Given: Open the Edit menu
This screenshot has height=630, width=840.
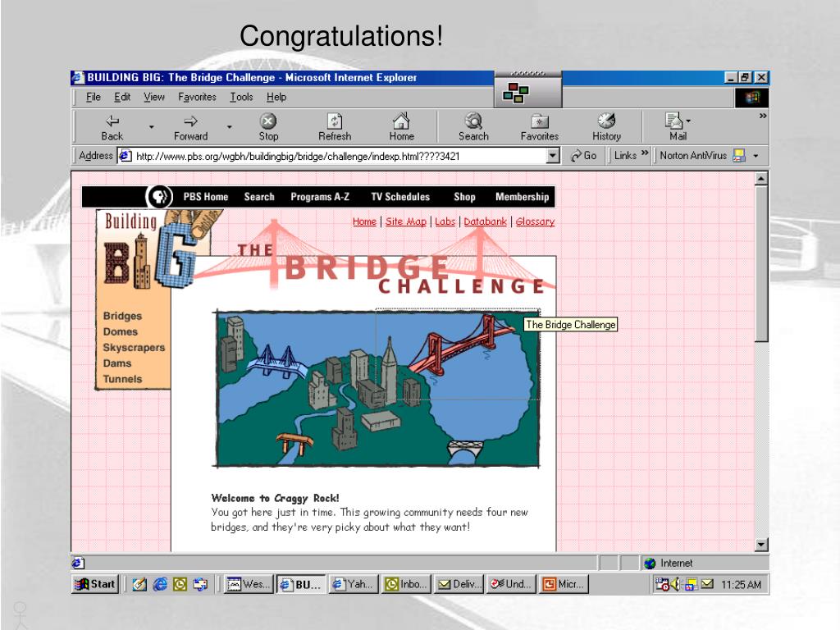Looking at the screenshot, I should [122, 97].
